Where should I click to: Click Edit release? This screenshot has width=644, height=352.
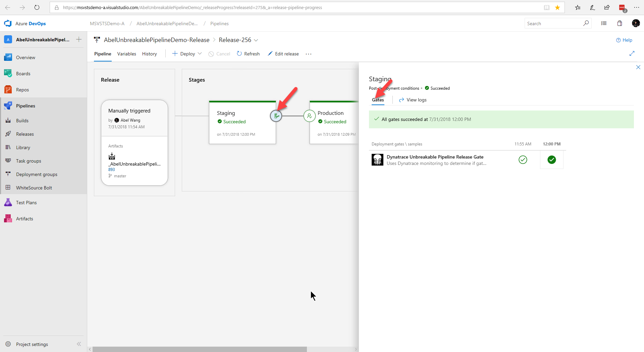[283, 54]
